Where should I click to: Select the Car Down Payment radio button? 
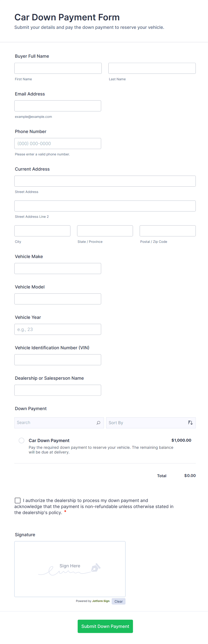[x=21, y=441]
